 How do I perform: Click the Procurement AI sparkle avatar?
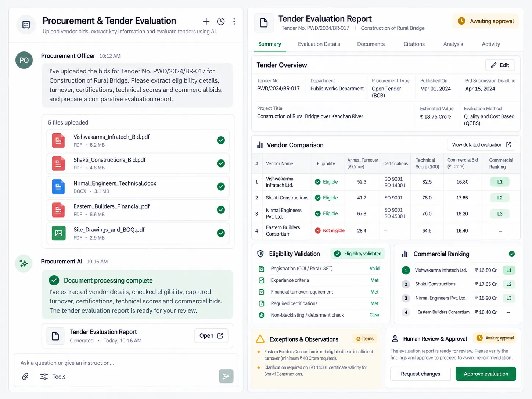point(24,263)
